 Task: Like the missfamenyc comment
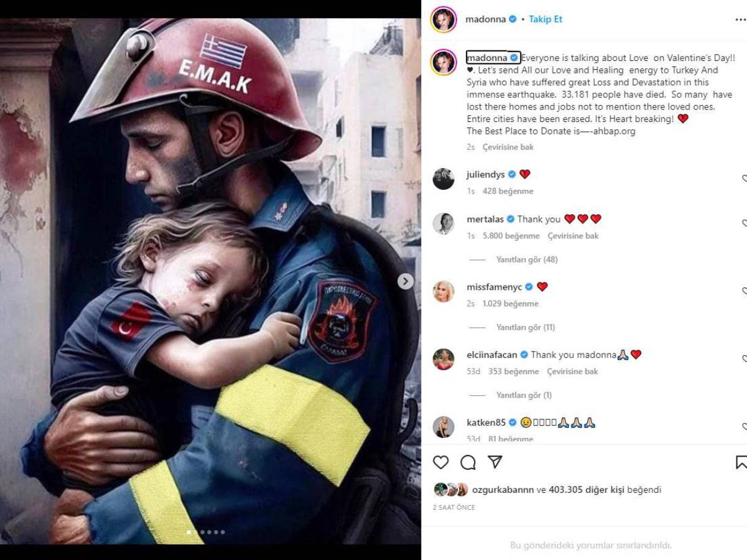point(744,291)
